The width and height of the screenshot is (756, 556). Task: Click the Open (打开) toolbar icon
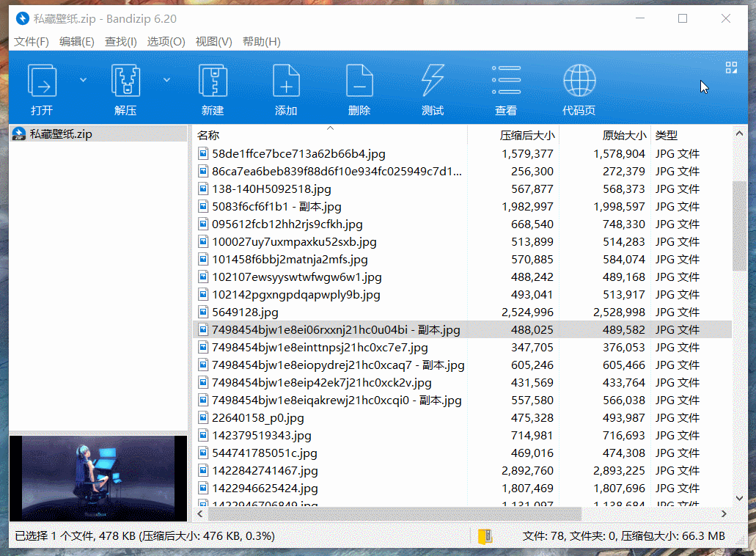coord(42,81)
